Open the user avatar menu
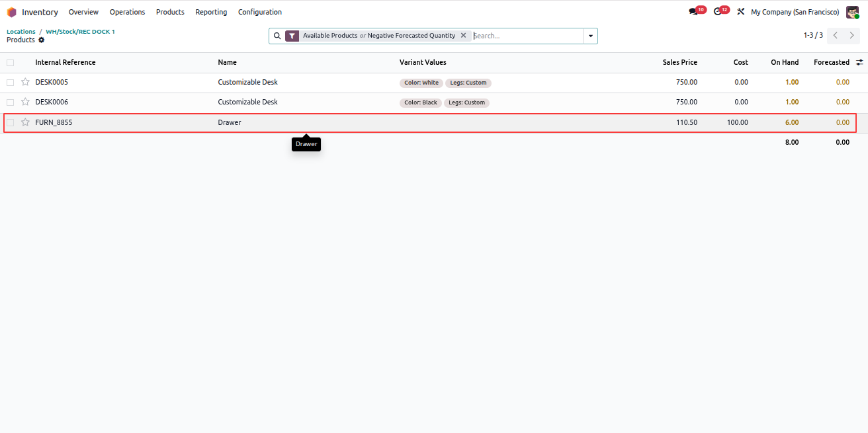 [852, 12]
